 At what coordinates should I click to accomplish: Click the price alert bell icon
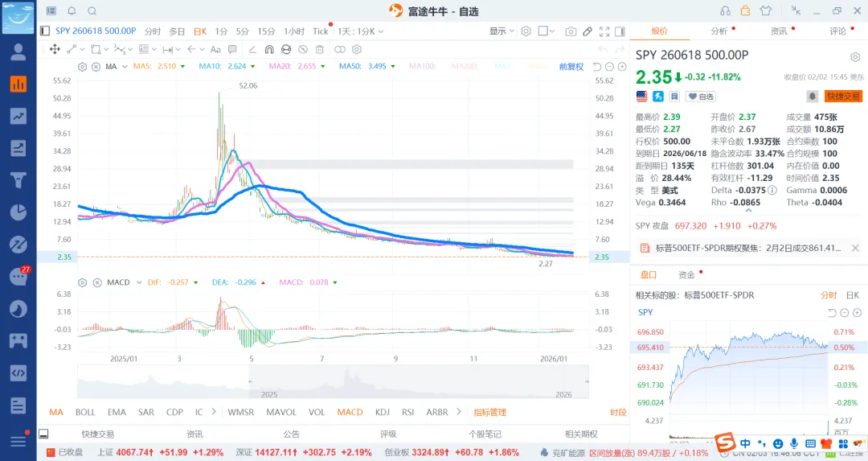coord(812,96)
